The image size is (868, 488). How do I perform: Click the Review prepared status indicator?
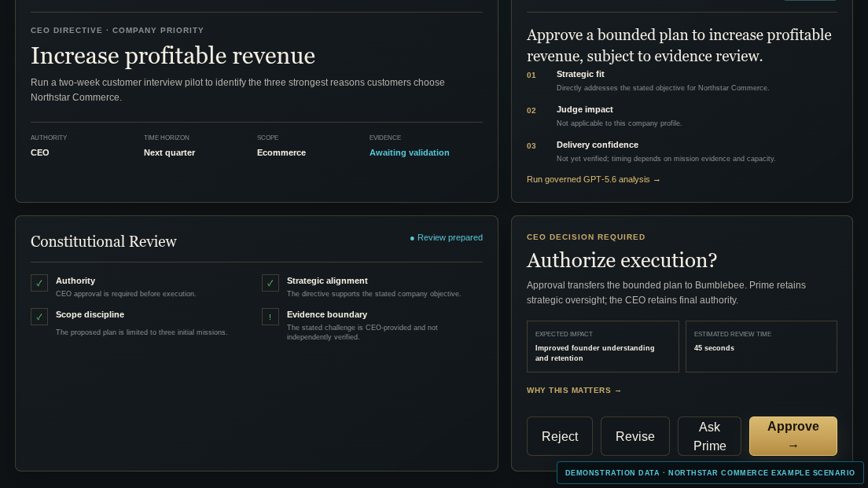[446, 237]
